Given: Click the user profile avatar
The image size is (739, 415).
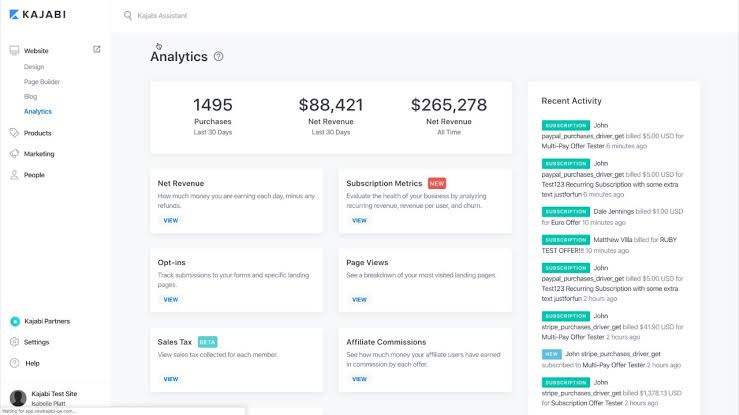Looking at the screenshot, I should tap(18, 398).
